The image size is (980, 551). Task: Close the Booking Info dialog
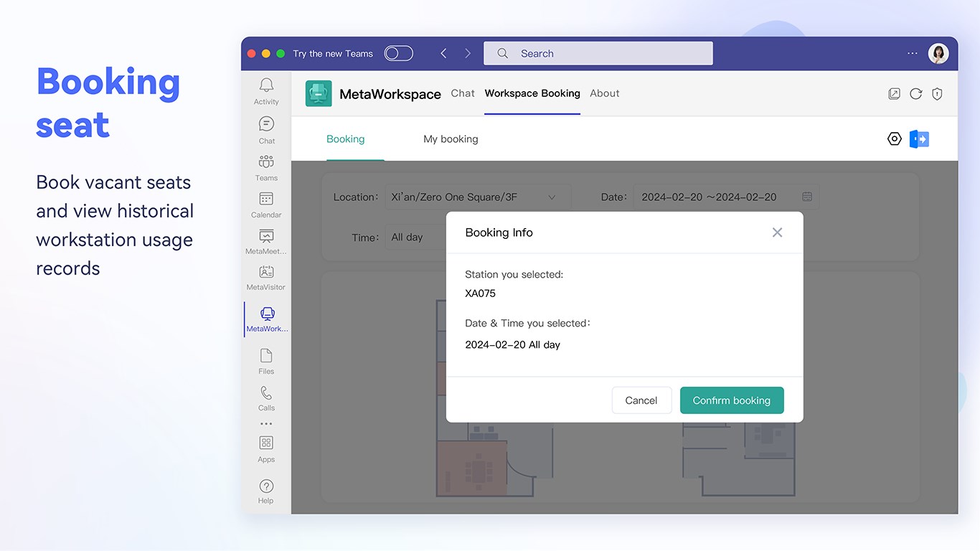pos(777,232)
